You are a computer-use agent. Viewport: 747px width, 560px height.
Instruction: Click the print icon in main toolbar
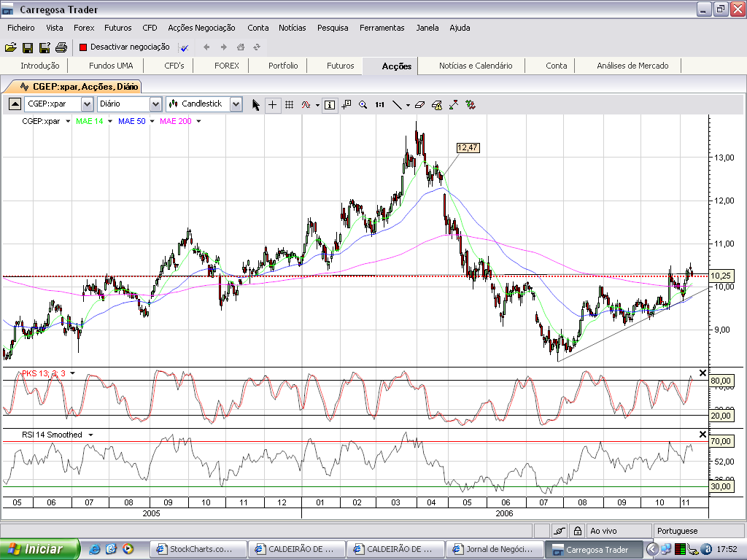point(61,47)
